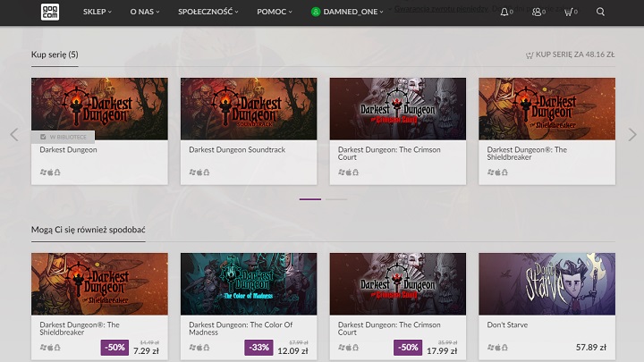Expand the SPOŁECZNOŚĆ menu
This screenshot has width=644, height=362.
click(x=208, y=12)
